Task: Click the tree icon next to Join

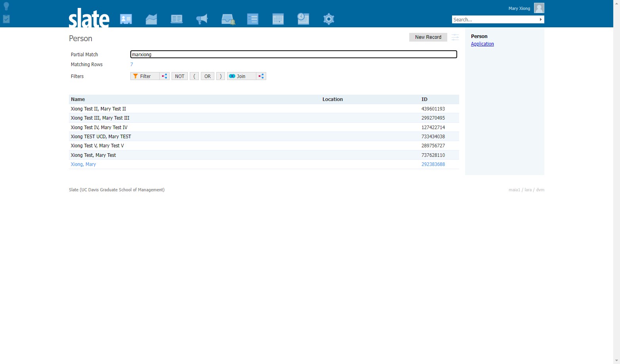Action: coord(261,76)
